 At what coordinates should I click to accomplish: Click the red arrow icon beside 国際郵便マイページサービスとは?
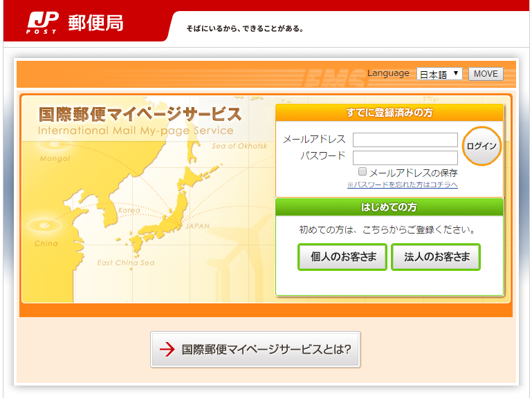[167, 349]
